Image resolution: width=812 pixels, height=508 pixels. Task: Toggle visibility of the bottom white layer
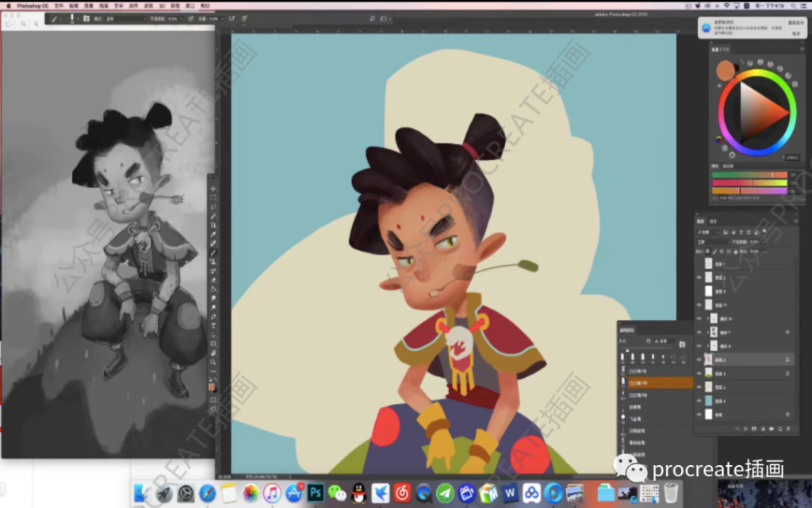699,414
